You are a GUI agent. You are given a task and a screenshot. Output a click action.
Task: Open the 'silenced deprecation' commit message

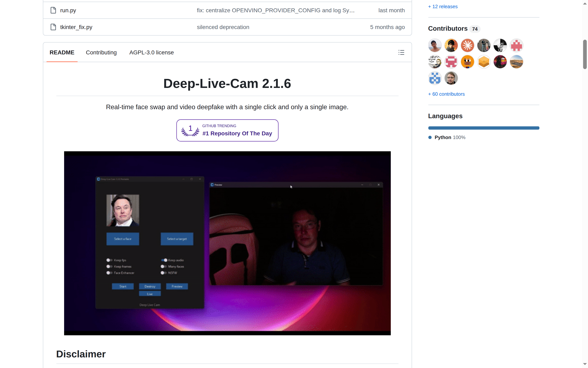pyautogui.click(x=223, y=27)
